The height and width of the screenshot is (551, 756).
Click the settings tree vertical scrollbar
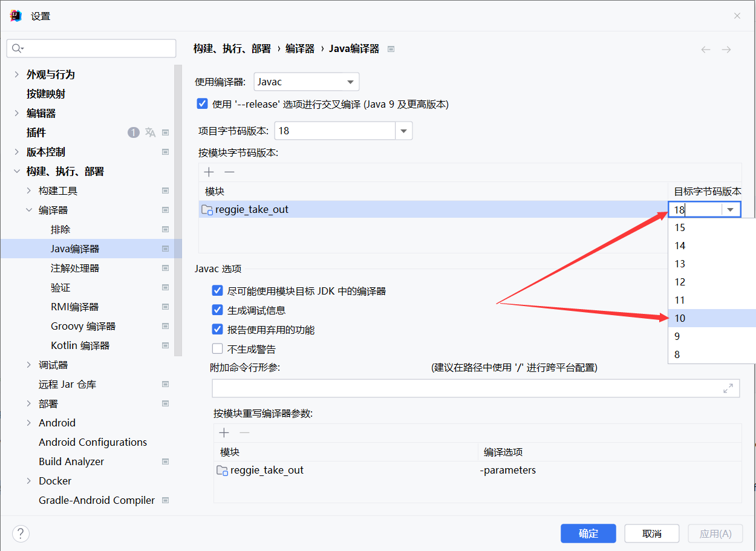click(x=178, y=210)
